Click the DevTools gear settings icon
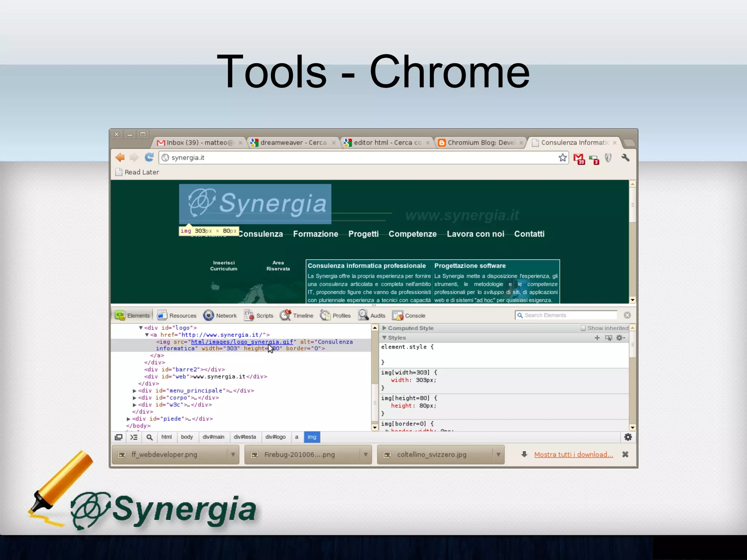747x560 pixels. click(x=628, y=437)
